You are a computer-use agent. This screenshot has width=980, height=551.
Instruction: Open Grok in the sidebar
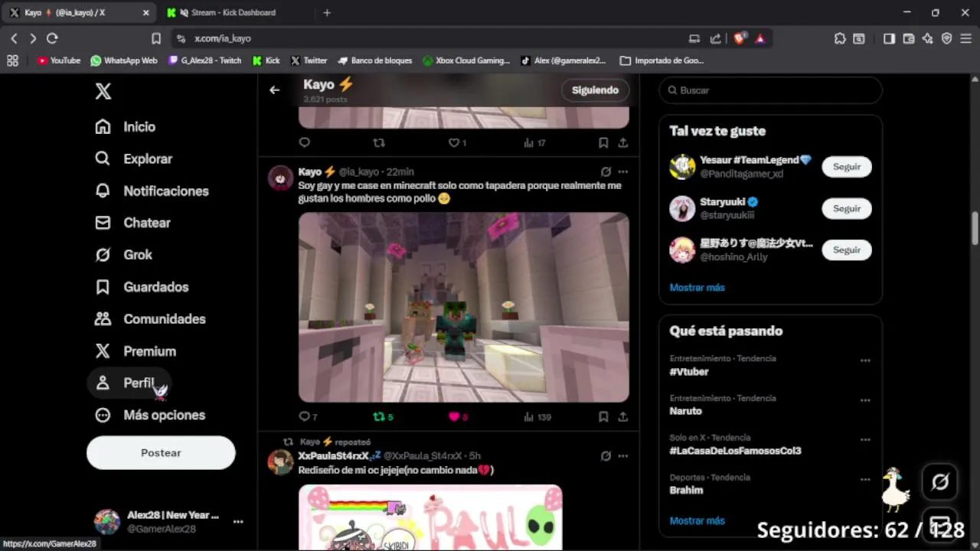[123, 255]
